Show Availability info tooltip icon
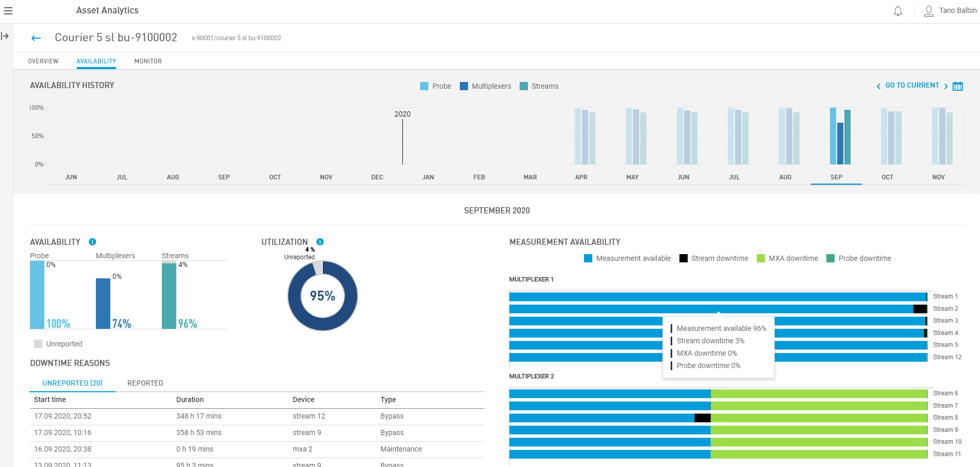Image resolution: width=980 pixels, height=467 pixels. click(x=92, y=242)
